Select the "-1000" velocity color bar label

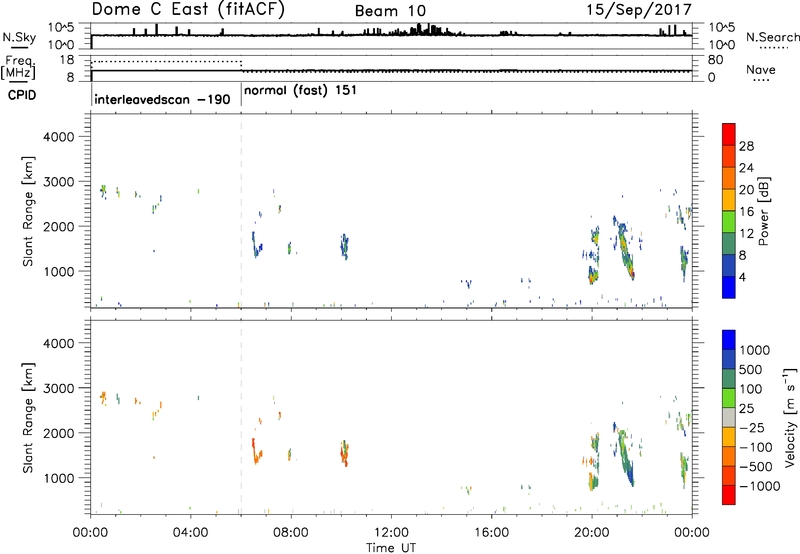[760, 486]
